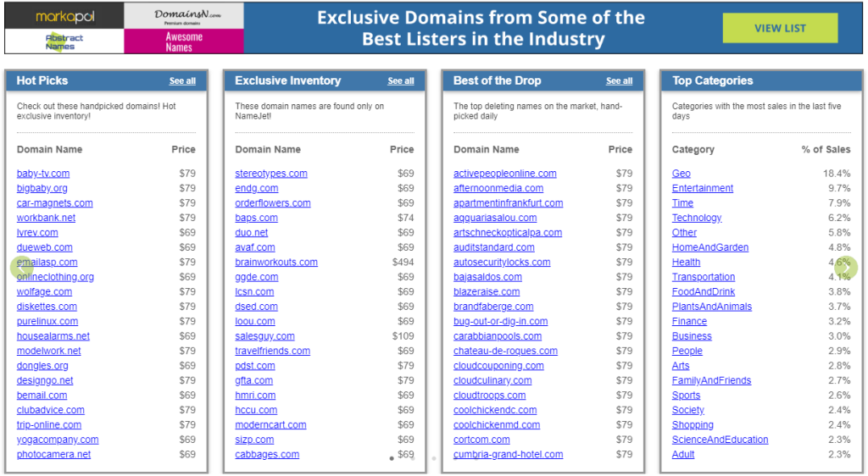Screen dimensions: 868x476
Task: Open activepeopleonline.com domain listing
Action: click(x=505, y=174)
